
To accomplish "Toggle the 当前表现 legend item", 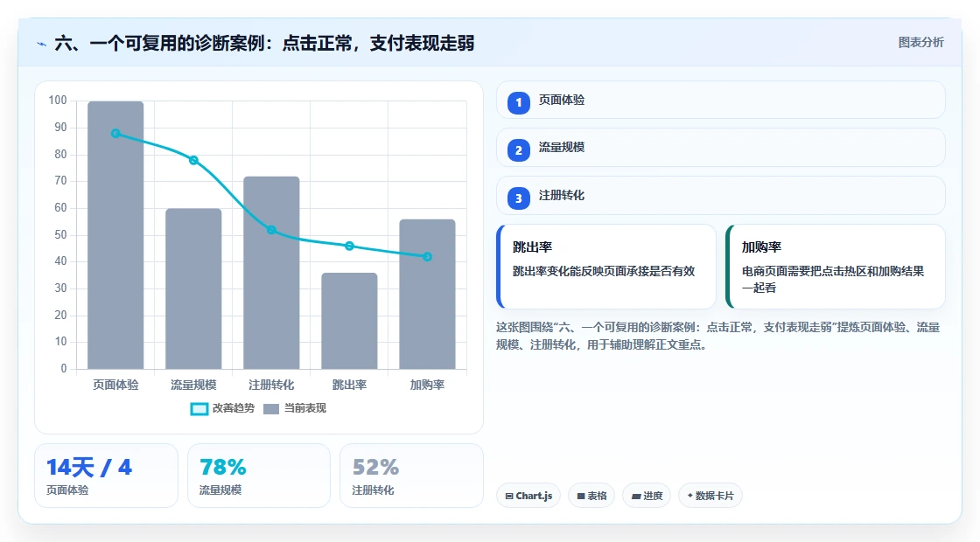I will pos(295,408).
